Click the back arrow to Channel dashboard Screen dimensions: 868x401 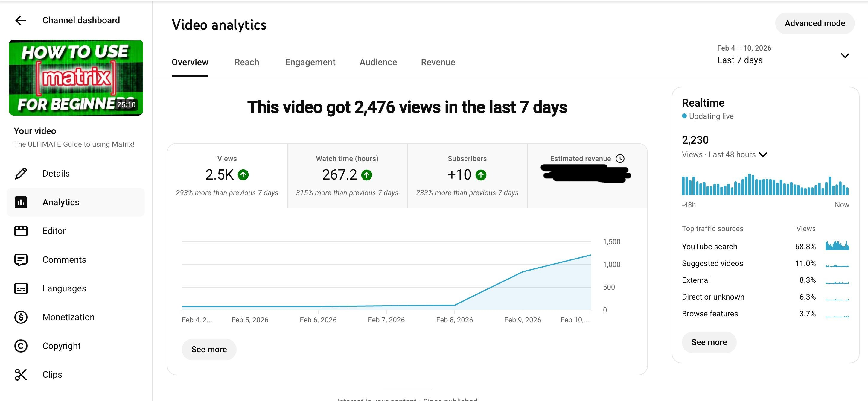(x=21, y=20)
